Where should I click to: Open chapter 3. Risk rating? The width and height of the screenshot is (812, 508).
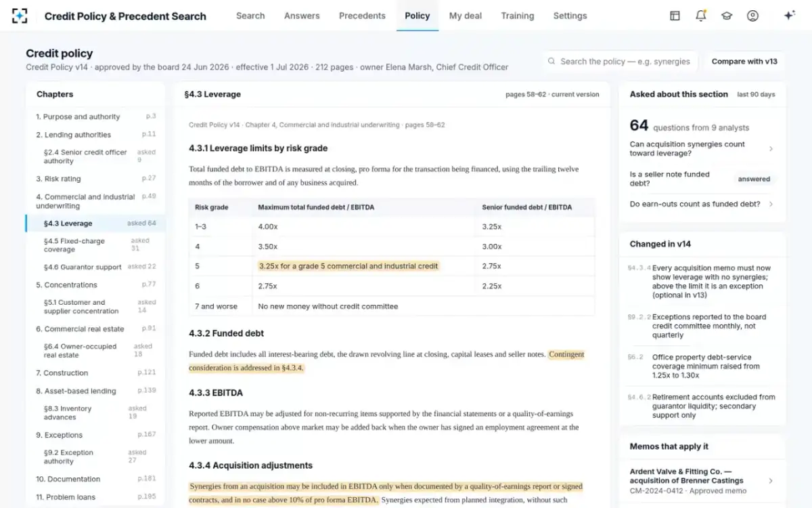[x=95, y=179]
